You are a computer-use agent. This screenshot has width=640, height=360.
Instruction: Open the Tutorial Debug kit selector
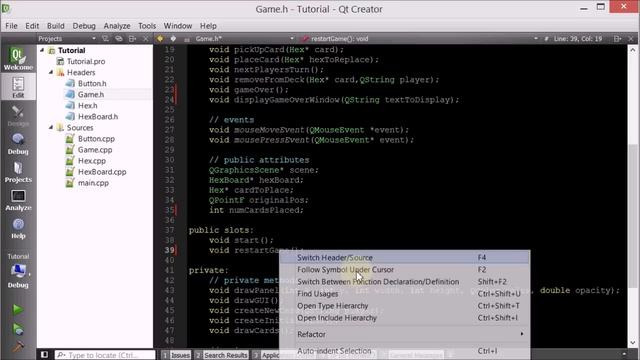(x=18, y=271)
